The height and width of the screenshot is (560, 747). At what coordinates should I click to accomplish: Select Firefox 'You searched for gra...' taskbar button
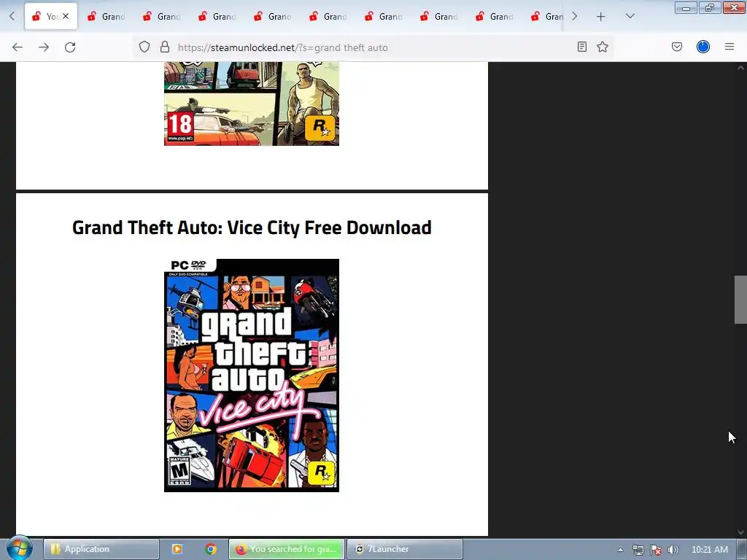tap(286, 549)
